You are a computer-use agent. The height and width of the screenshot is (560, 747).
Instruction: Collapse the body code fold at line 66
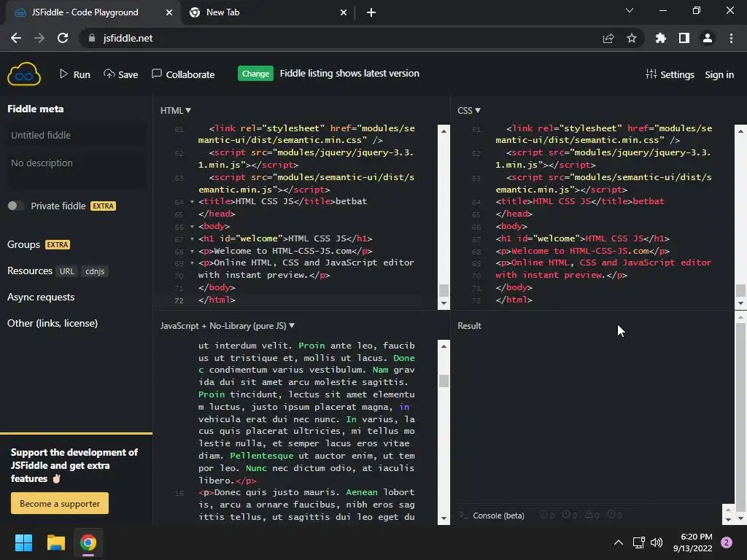[192, 227]
